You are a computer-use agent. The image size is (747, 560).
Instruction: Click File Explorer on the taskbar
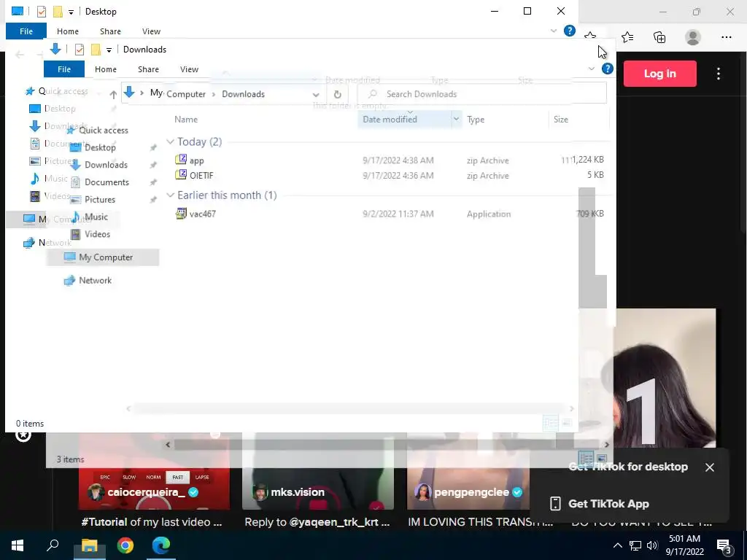89,545
